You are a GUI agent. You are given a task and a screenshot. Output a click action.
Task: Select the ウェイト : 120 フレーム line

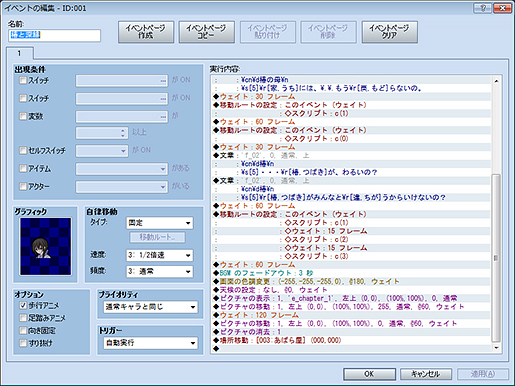(352, 315)
